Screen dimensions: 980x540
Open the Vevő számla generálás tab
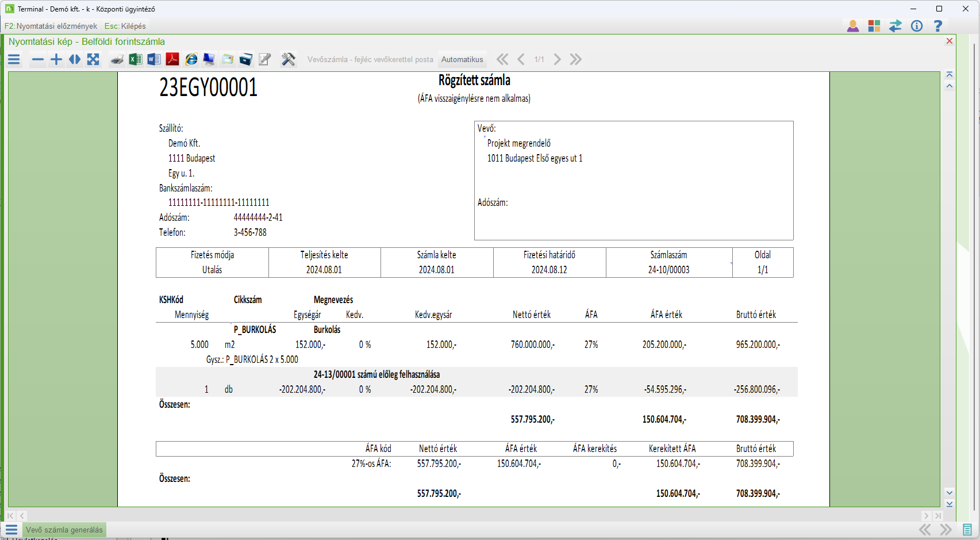click(x=64, y=530)
